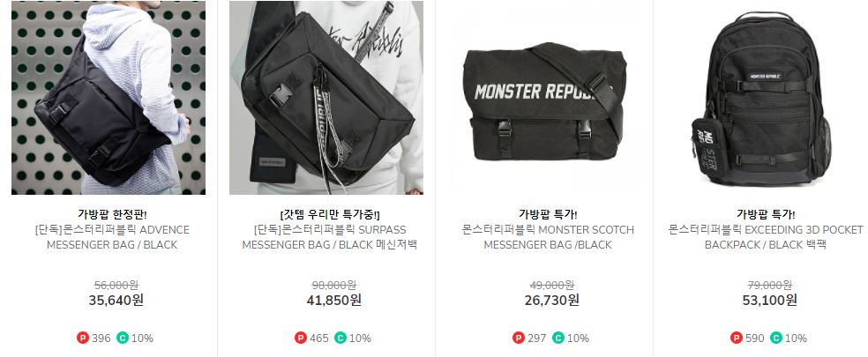Click the 41,850원 sale price
This screenshot has height=357, width=868.
click(x=333, y=300)
